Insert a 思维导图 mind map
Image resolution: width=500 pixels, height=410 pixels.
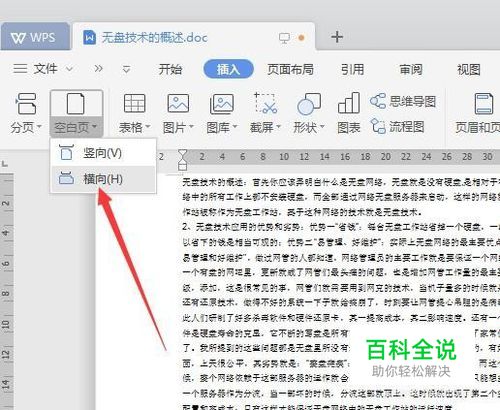(x=403, y=101)
